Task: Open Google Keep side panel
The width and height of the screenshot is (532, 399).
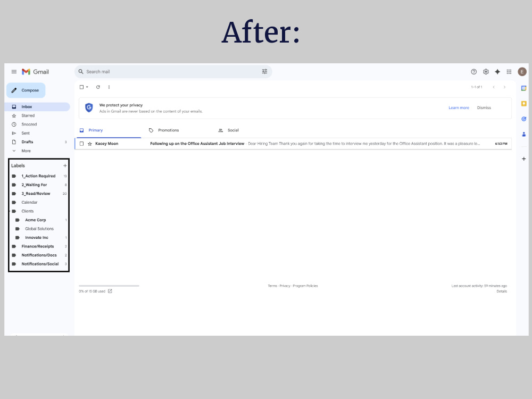Action: [x=524, y=104]
